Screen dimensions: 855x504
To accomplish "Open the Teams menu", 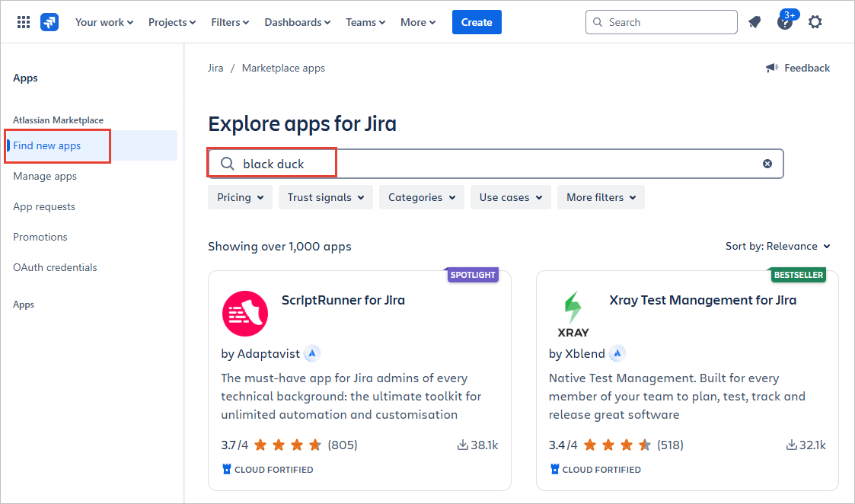I will coord(365,22).
